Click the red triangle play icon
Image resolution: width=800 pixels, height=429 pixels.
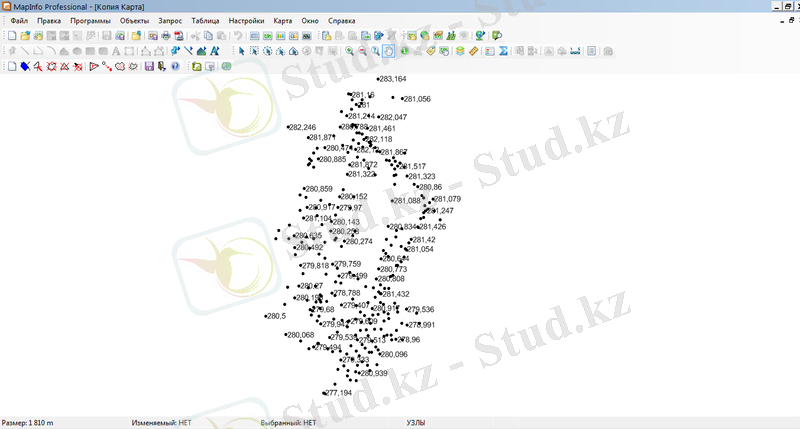(94, 66)
